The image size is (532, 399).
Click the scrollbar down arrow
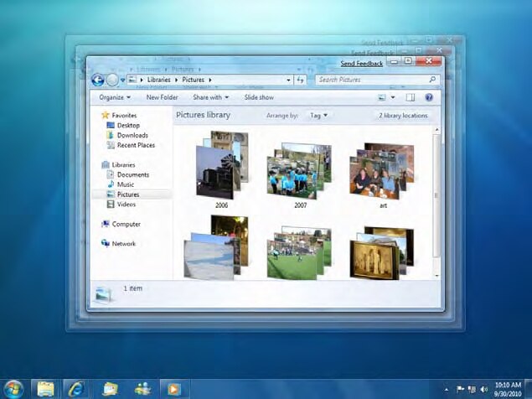437,276
